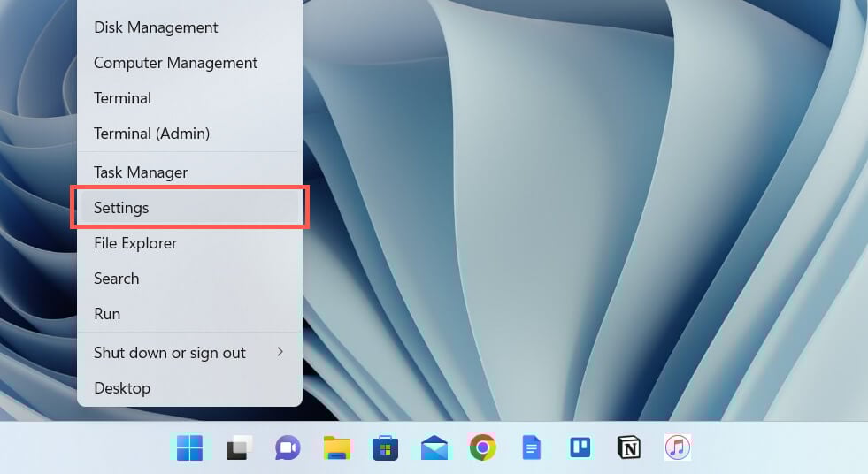Open the Windows Start button
Image resolution: width=868 pixels, height=474 pixels.
click(190, 447)
